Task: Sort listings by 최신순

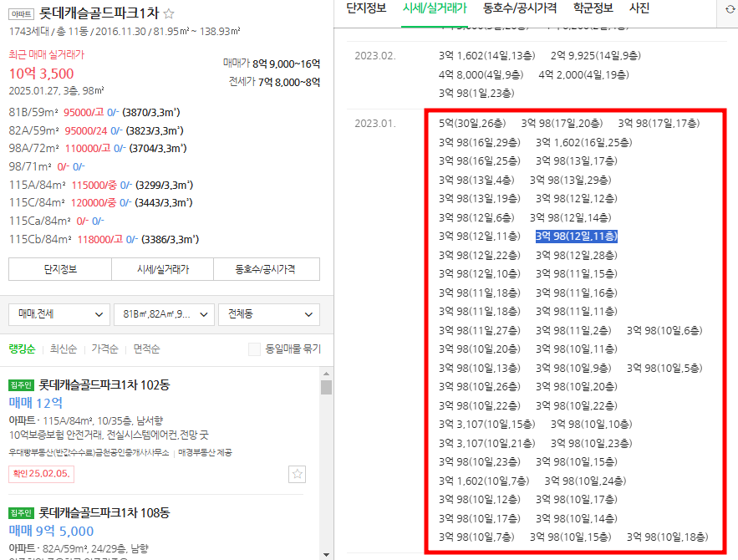Action: pos(63,349)
